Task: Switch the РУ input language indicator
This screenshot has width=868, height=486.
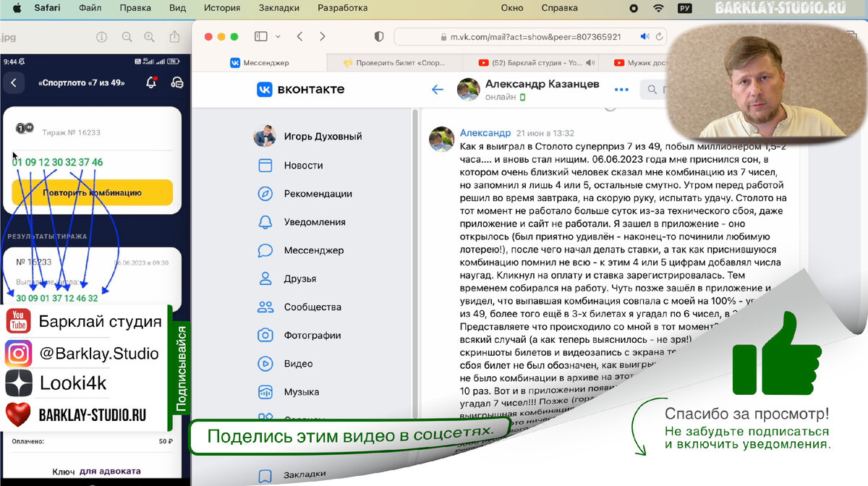Action: pos(684,8)
